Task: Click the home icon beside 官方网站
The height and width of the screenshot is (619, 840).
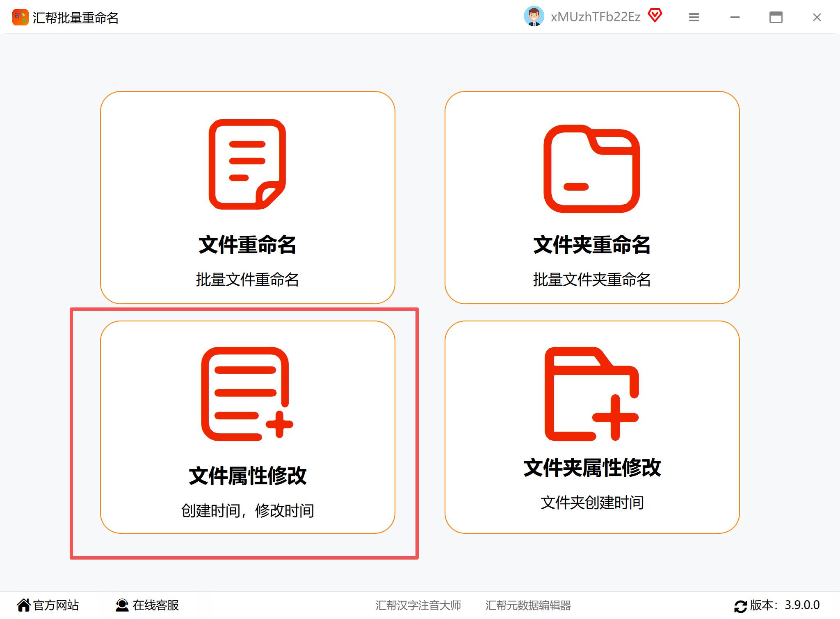Action: tap(24, 605)
